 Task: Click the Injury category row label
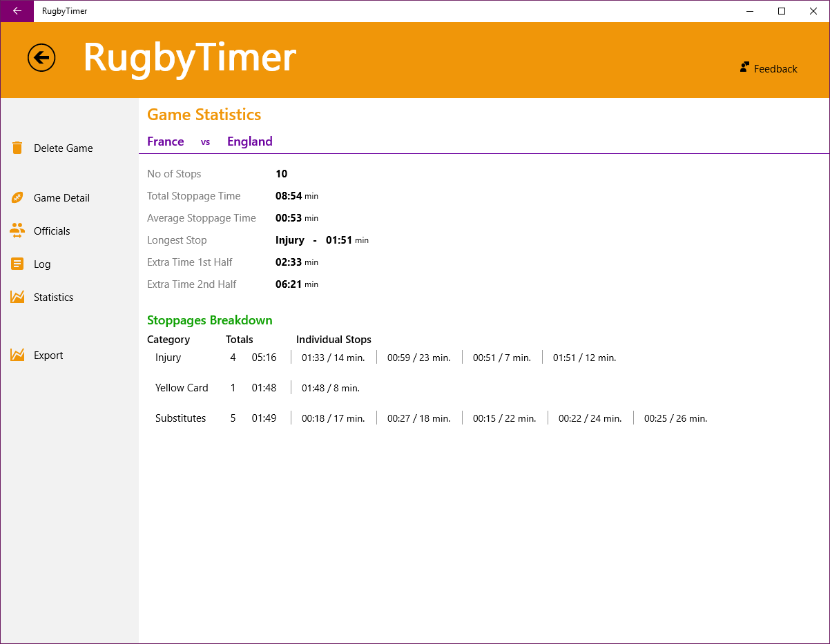tap(168, 358)
